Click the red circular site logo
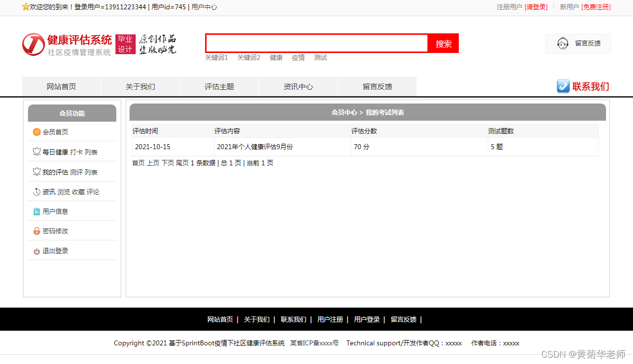This screenshot has width=633, height=364. pos(33,45)
